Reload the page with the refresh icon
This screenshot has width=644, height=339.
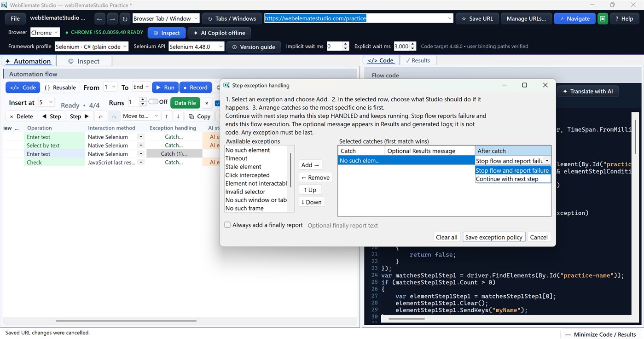click(x=125, y=19)
